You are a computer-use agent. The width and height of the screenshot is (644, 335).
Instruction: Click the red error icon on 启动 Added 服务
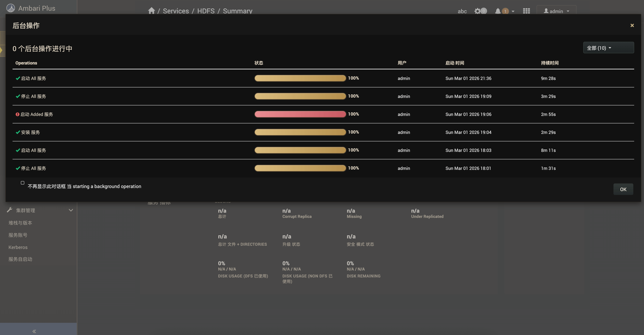17,114
